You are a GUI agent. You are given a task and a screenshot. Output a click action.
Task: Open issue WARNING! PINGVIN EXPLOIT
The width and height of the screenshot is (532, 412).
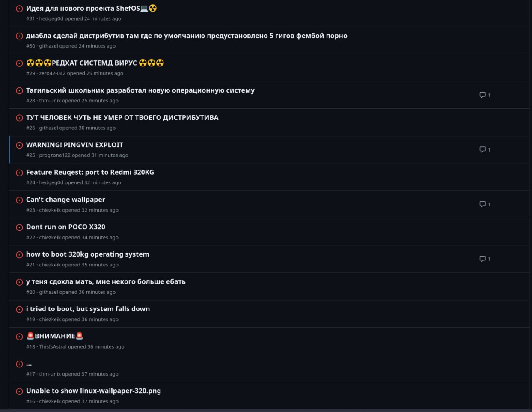click(74, 145)
